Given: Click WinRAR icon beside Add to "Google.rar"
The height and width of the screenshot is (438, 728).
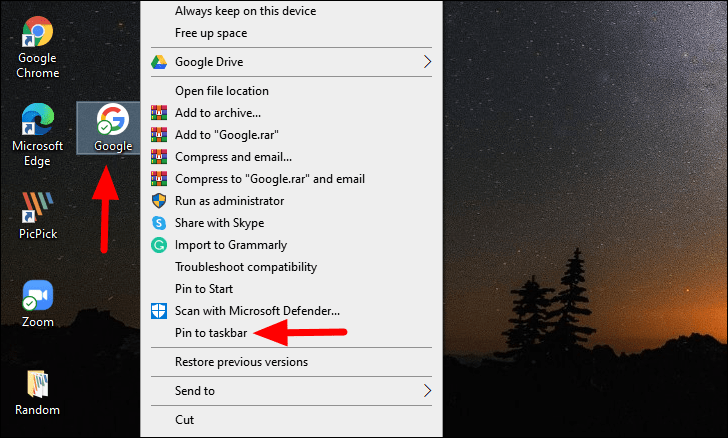Looking at the screenshot, I should point(159,135).
